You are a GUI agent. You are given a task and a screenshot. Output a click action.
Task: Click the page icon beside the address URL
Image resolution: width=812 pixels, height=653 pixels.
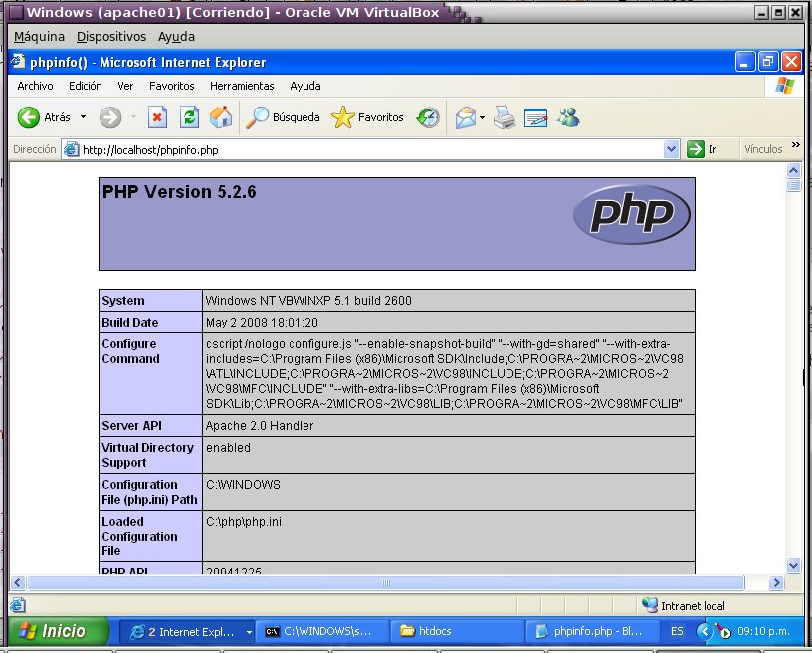71,149
